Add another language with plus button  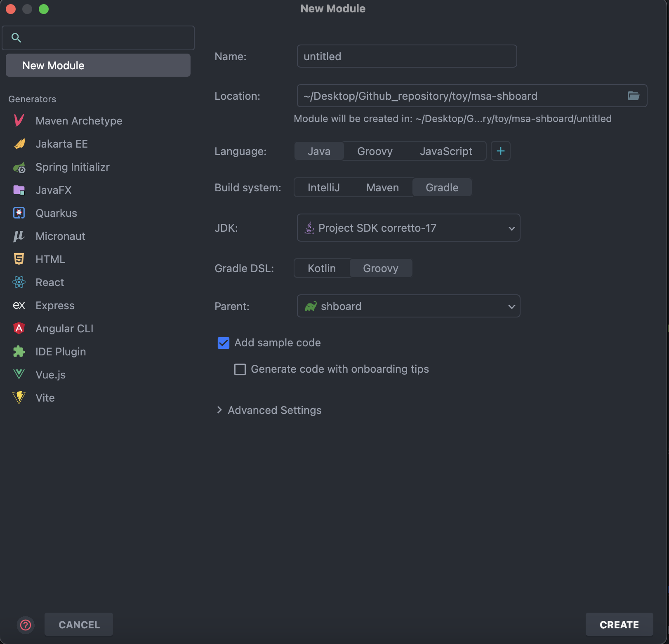click(501, 151)
